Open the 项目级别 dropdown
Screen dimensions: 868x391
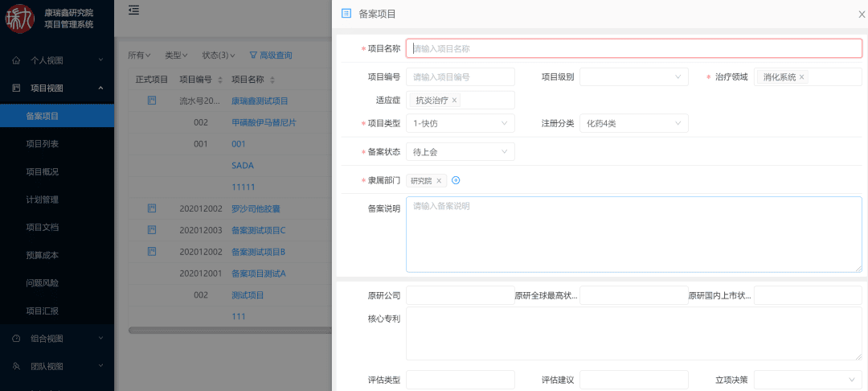tap(634, 77)
